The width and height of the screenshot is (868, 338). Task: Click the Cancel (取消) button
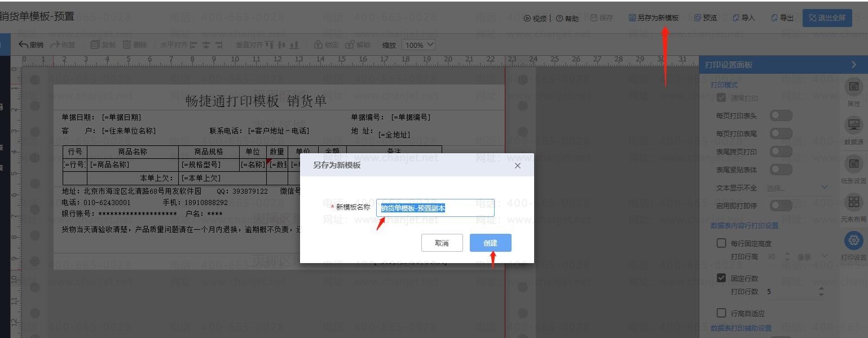click(442, 243)
